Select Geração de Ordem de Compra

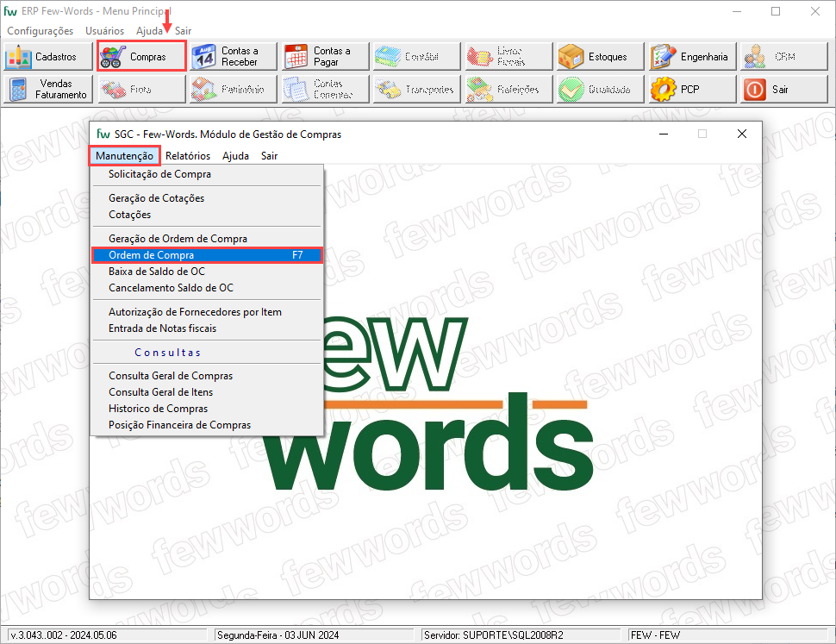pyautogui.click(x=207, y=238)
